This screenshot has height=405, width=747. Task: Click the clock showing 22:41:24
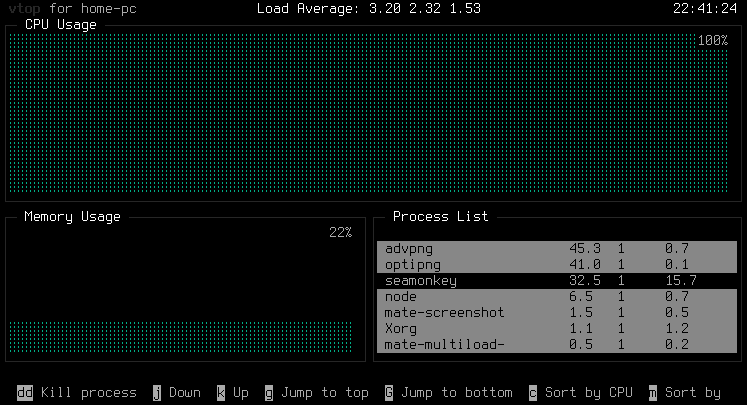click(705, 9)
